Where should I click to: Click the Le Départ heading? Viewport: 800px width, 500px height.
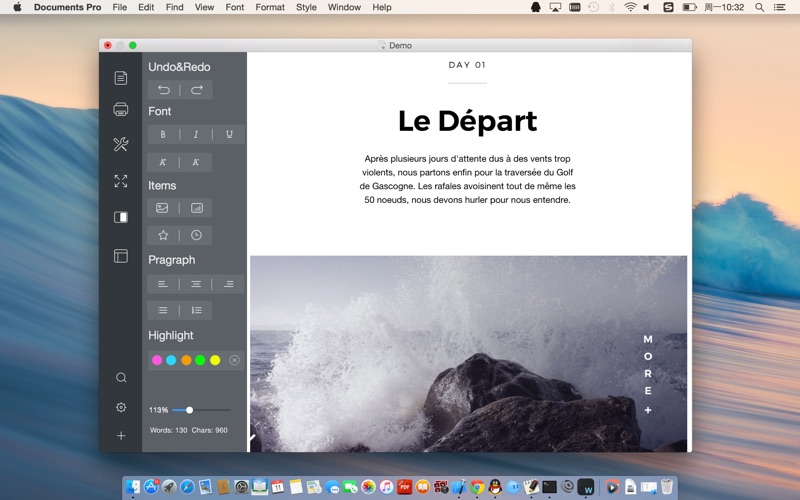(467, 121)
